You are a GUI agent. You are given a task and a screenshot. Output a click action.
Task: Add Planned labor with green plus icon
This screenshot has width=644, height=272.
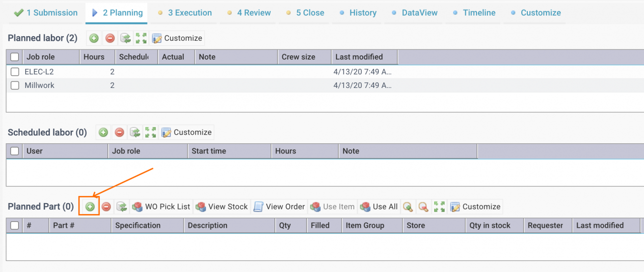tap(94, 38)
